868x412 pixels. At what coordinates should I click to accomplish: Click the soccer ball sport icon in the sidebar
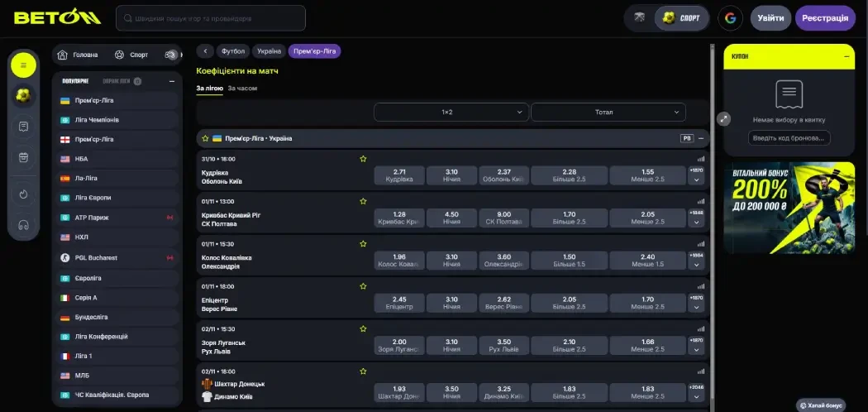tap(24, 95)
